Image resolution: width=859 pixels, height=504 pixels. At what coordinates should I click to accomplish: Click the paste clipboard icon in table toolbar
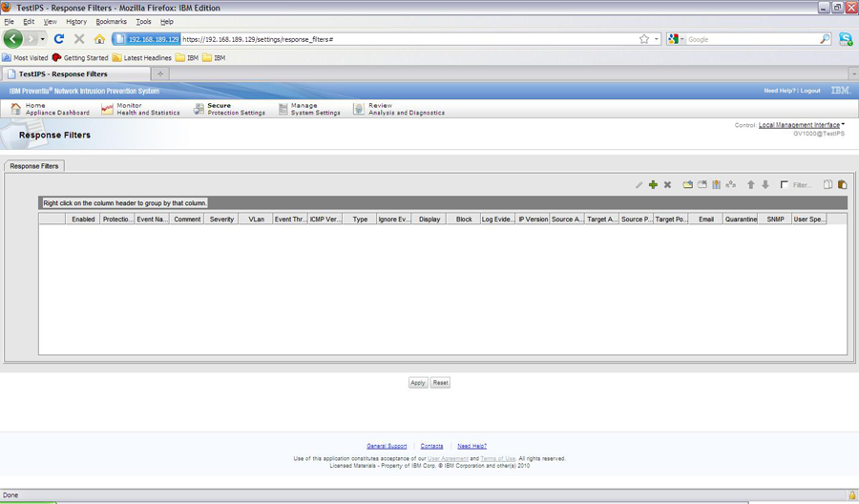(842, 184)
